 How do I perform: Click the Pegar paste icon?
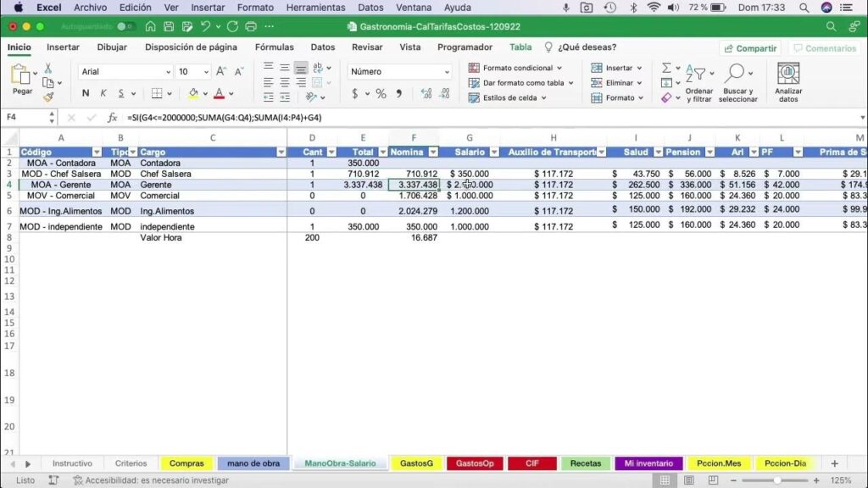pos(21,76)
